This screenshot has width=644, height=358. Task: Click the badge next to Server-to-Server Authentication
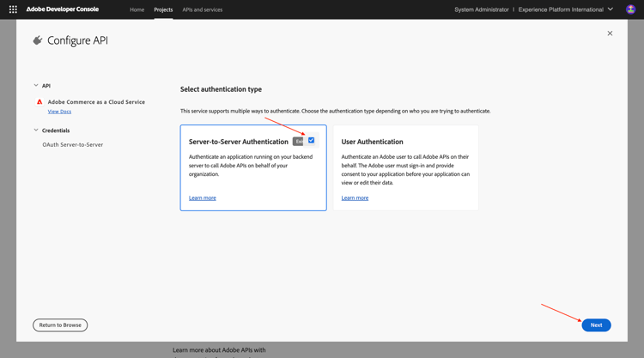pos(298,142)
